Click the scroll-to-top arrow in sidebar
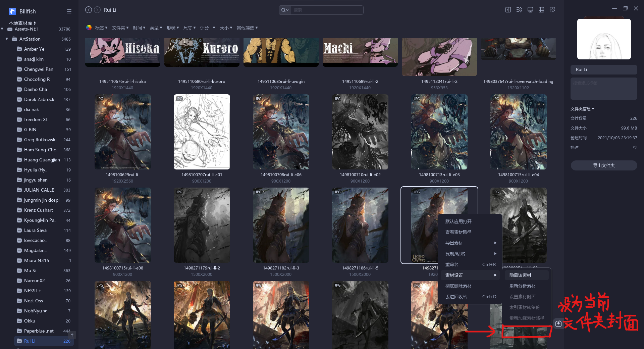 pyautogui.click(x=72, y=335)
